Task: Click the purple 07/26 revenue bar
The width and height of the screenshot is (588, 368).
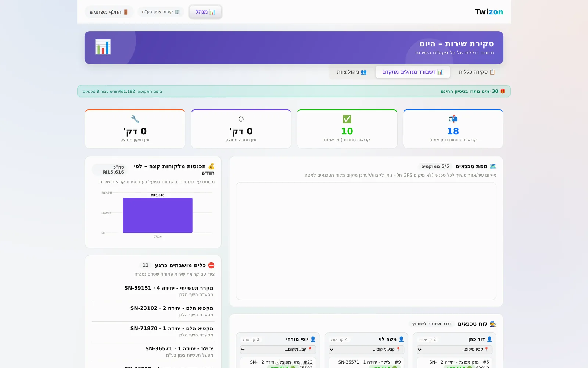Action: (158, 215)
